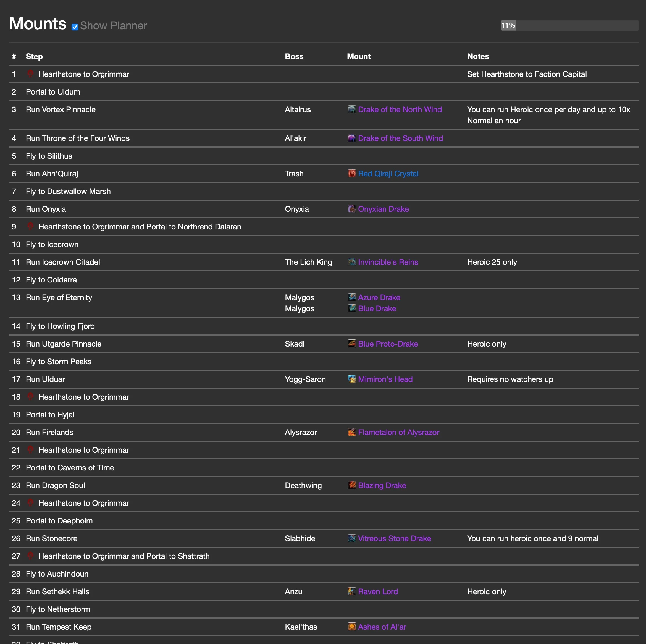646x644 pixels.
Task: Click the Notes column header
Action: click(x=478, y=57)
